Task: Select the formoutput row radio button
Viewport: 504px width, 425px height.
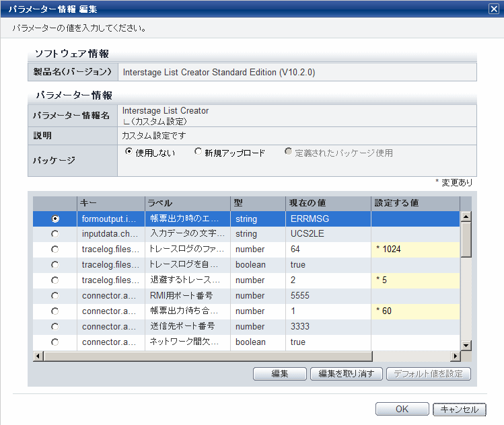Action: coord(55,219)
